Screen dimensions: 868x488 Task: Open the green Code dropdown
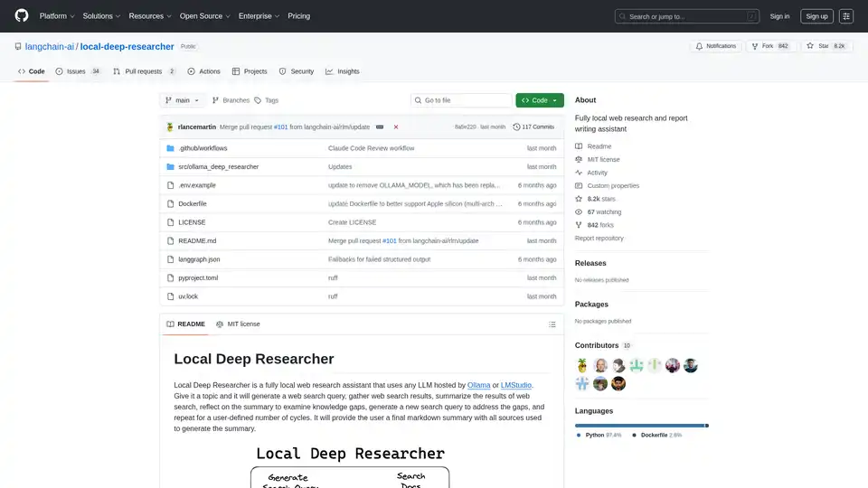540,100
